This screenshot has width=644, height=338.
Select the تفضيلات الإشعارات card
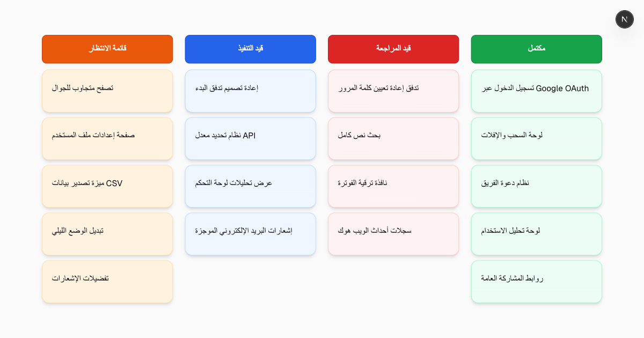tap(107, 282)
